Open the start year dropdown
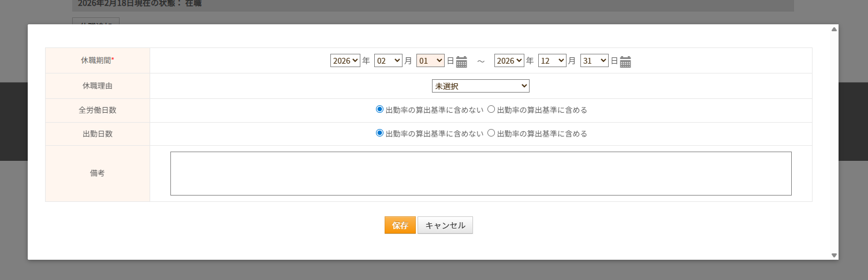The image size is (868, 280). tap(345, 60)
